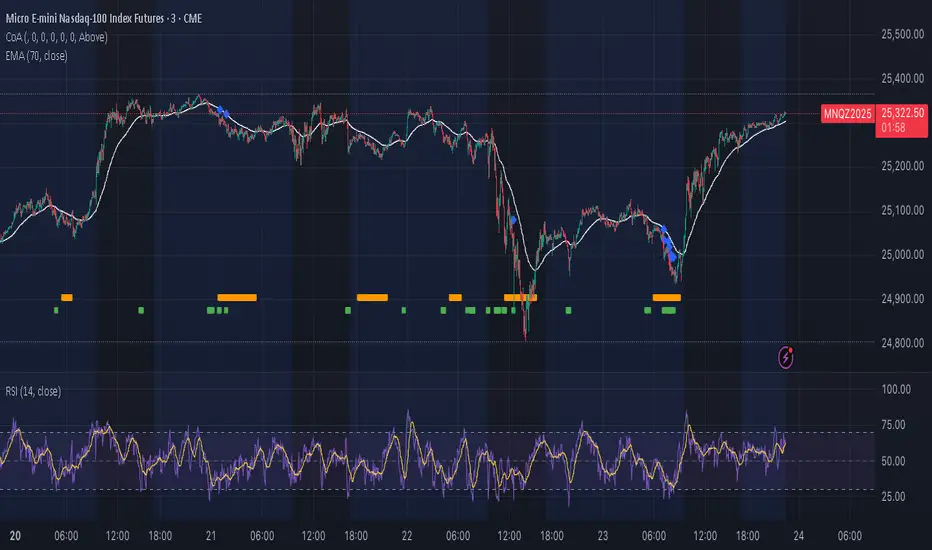Select date 21 on the time axis
The image size is (932, 550).
coord(211,536)
